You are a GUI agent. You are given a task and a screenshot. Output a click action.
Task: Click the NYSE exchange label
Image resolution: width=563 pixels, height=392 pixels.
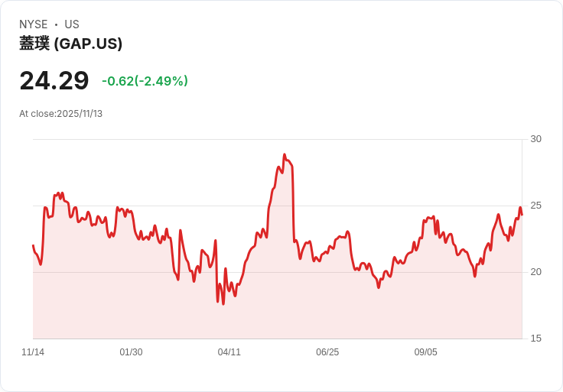(x=33, y=24)
